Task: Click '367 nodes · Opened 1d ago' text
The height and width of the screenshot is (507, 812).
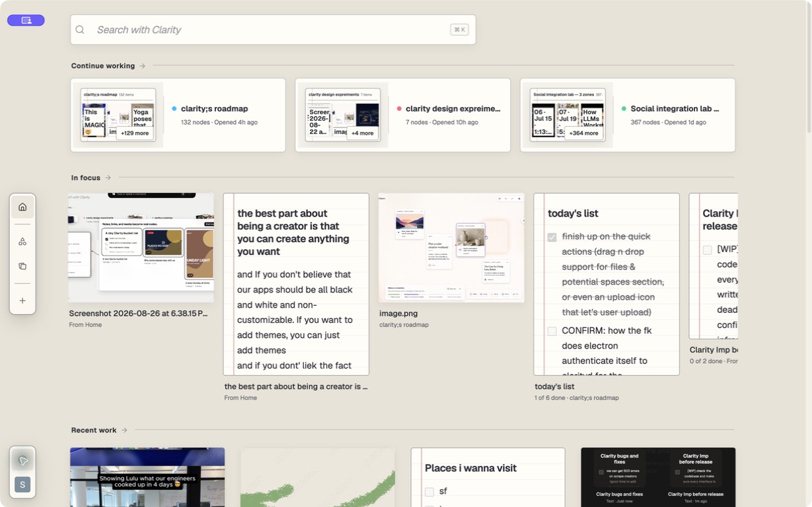Action: [668, 122]
